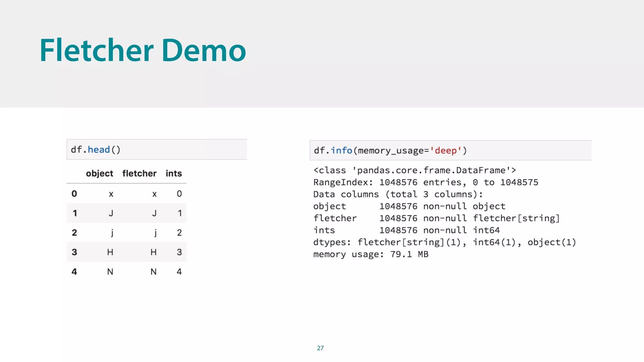Click the 'object' column header
Screen dimensions: 644x362
tap(99, 173)
